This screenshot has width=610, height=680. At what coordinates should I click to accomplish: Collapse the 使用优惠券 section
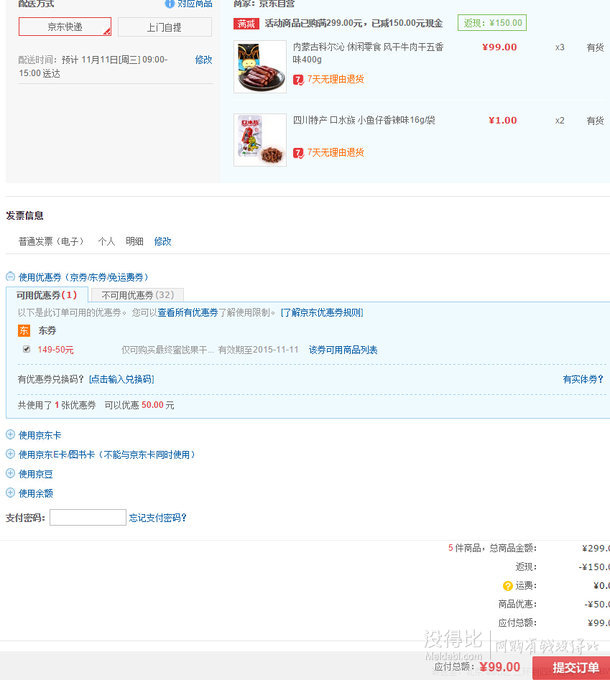(10, 276)
